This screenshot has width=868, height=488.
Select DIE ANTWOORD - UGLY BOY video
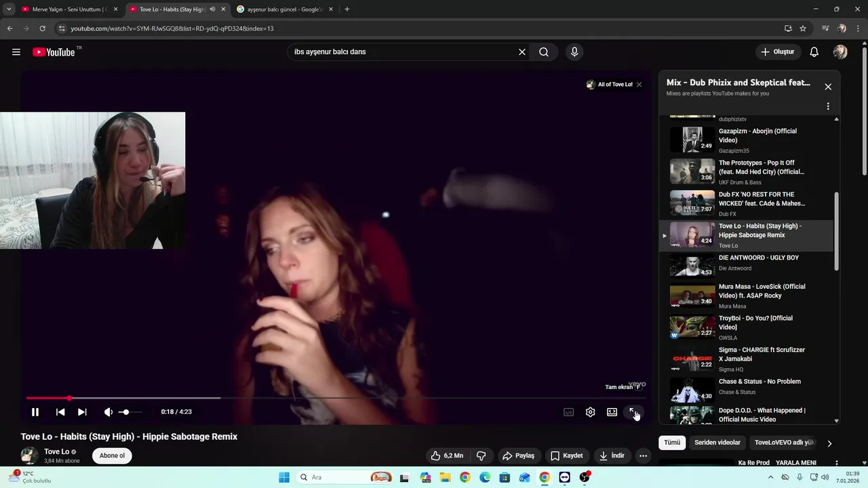[746, 267]
